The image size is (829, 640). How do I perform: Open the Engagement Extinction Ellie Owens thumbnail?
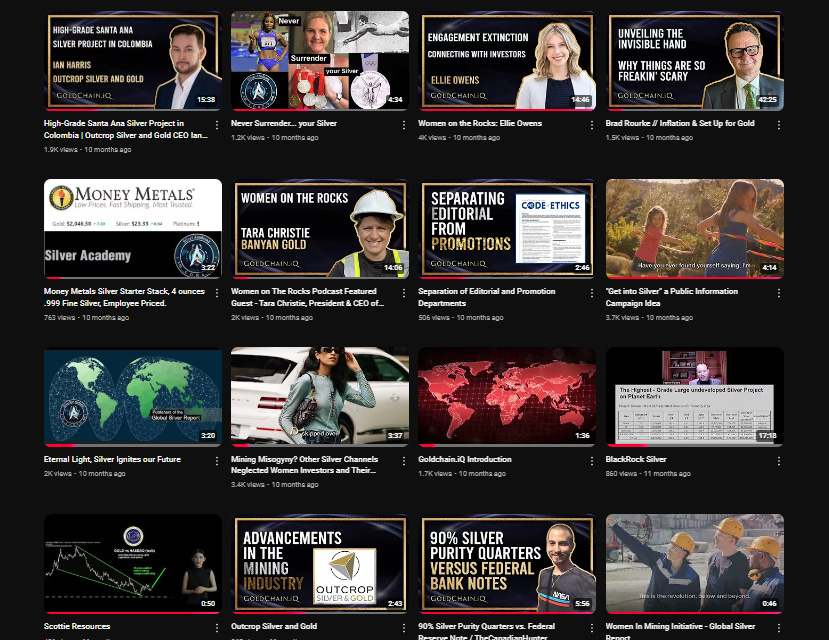pyautogui.click(x=507, y=61)
